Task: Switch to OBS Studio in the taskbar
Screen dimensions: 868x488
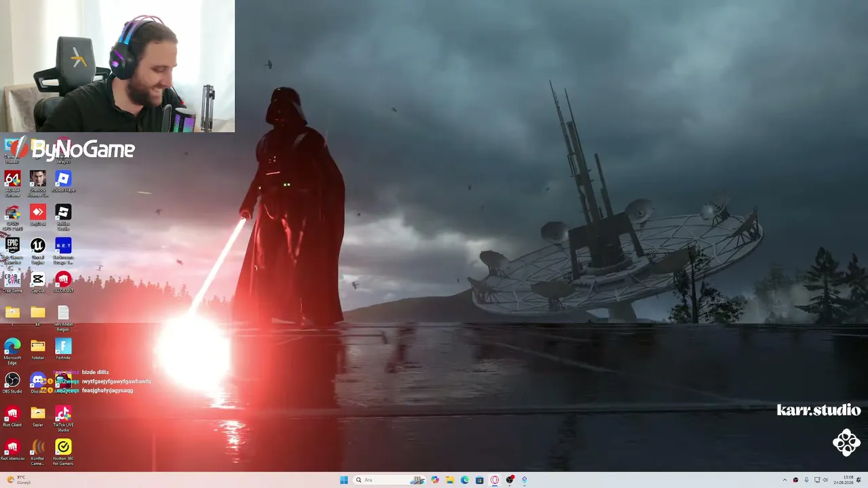Action: (x=509, y=480)
